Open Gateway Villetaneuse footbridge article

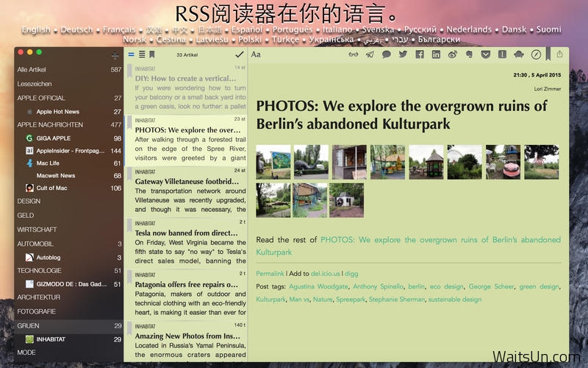186,191
